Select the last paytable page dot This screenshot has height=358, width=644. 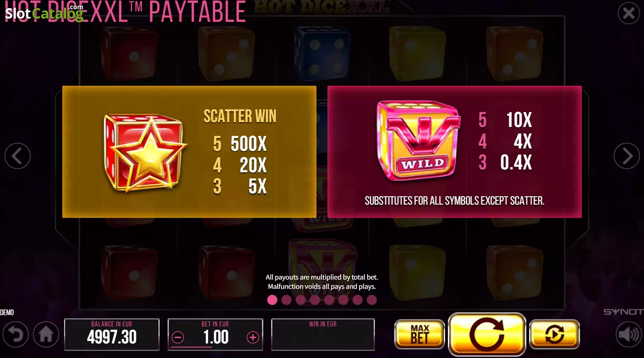[x=371, y=300]
